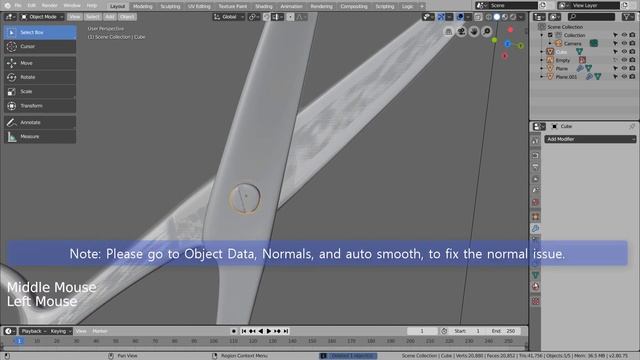Enable rendered viewport shading

(513, 17)
